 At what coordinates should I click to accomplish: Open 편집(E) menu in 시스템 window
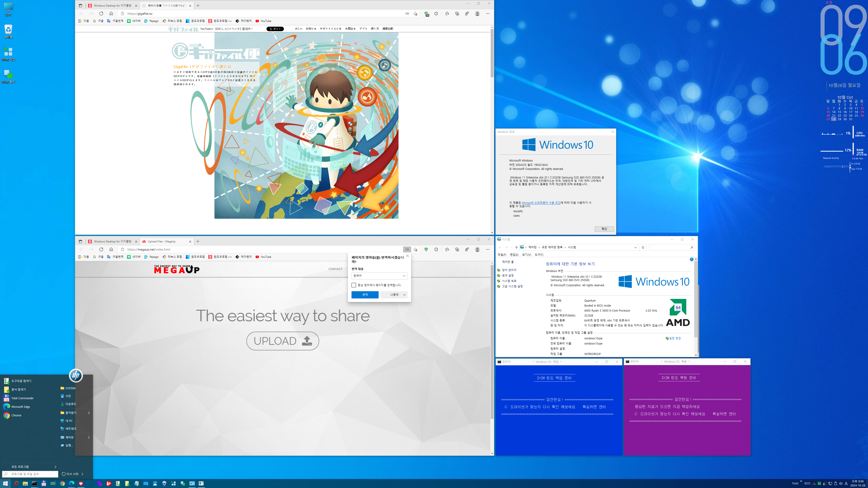click(x=514, y=255)
